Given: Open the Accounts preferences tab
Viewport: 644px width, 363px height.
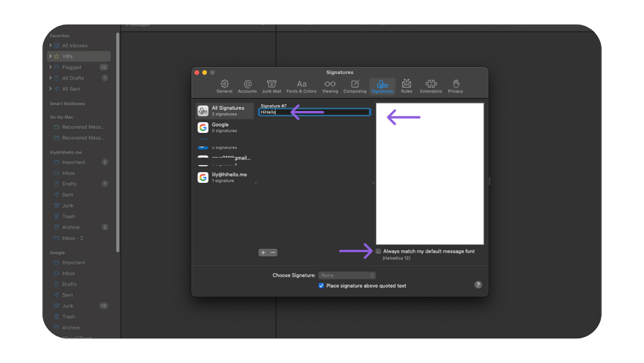Looking at the screenshot, I should click(247, 86).
